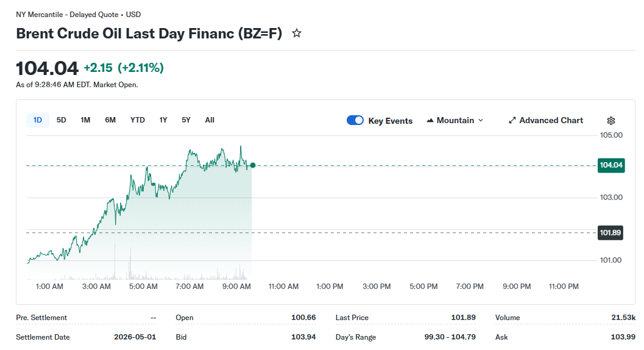Expand the Mountain chart style dropdown

coord(480,121)
